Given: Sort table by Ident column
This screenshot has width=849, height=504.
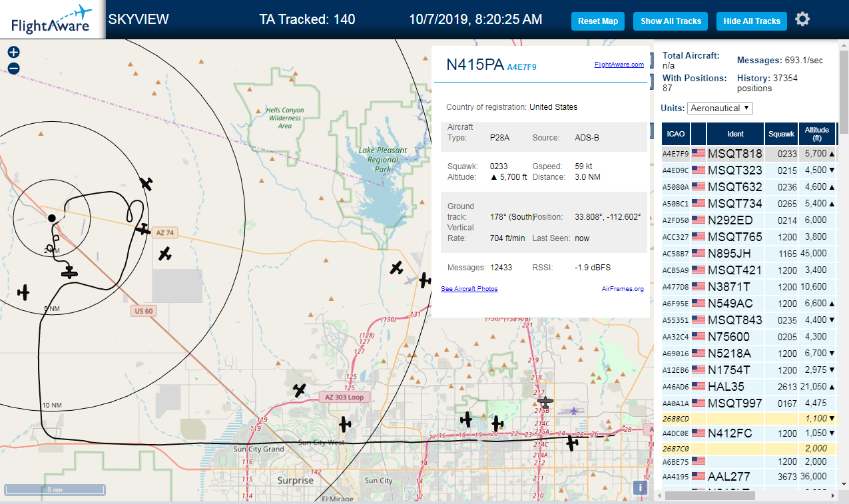Looking at the screenshot, I should pos(735,134).
